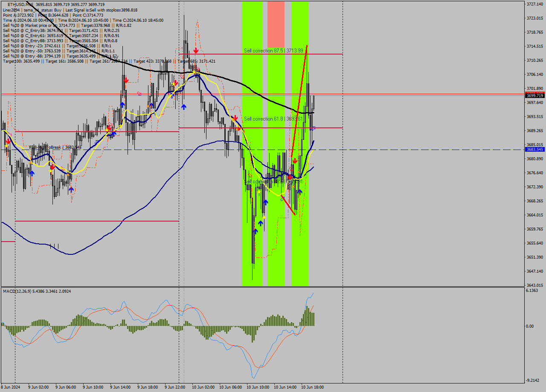
Task: Select the red sell arrow above the highest candle
Action: point(195,50)
